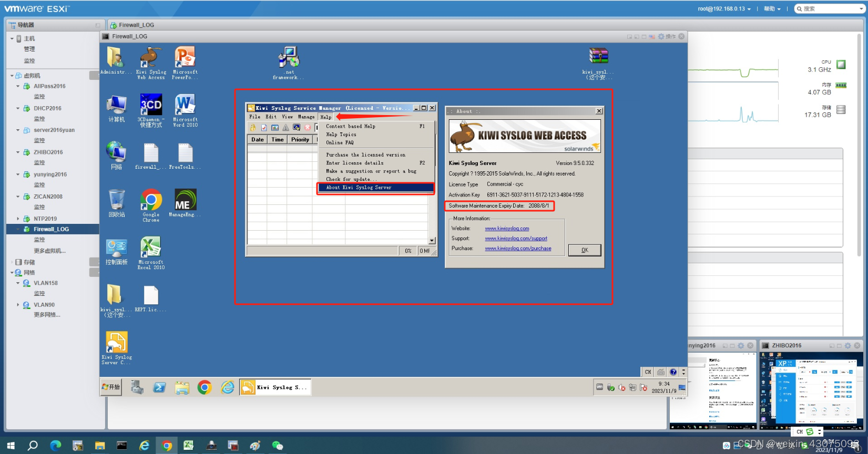This screenshot has width=868, height=454.
Task: Collapse the 主机 host tree section
Action: tap(12, 38)
